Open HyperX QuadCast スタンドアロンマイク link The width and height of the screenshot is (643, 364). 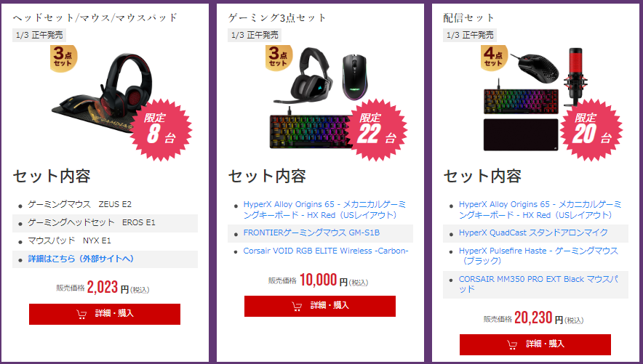pyautogui.click(x=533, y=232)
